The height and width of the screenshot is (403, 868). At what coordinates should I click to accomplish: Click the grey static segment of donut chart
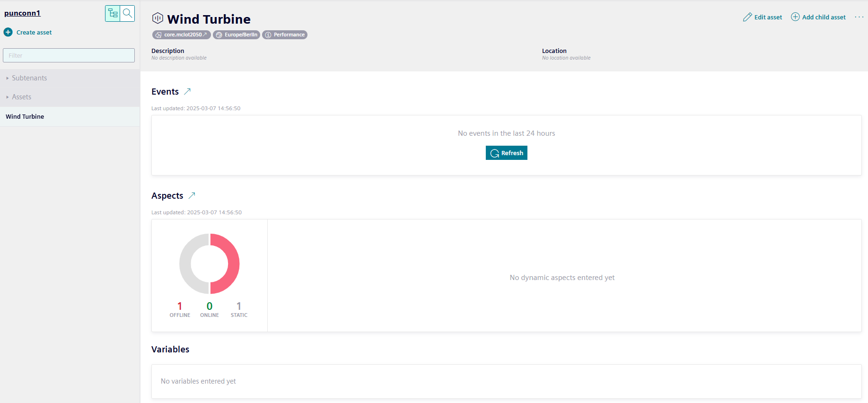(x=186, y=263)
